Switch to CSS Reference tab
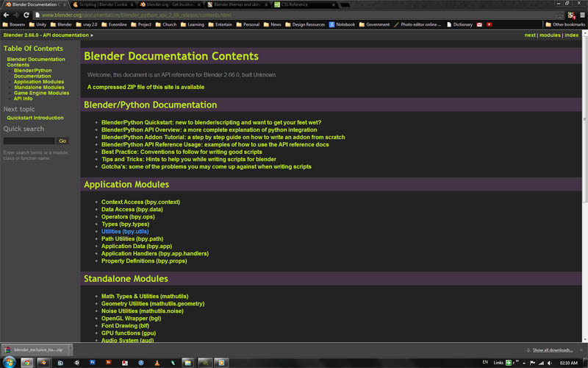Image resolution: width=588 pixels, height=368 pixels. click(304, 4)
